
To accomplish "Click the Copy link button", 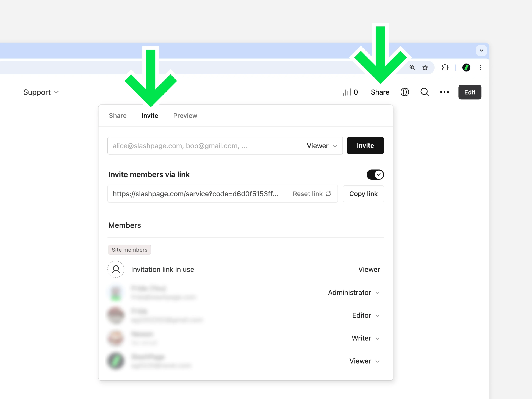I will click(363, 194).
